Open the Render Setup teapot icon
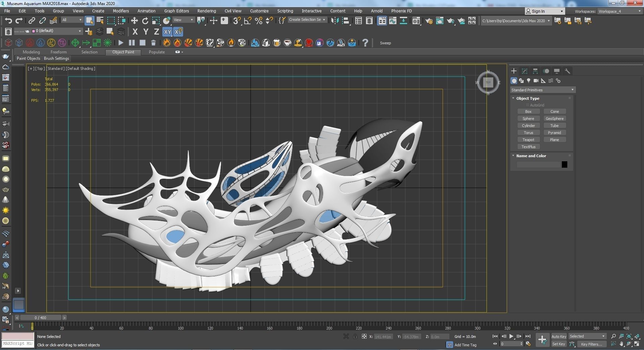This screenshot has width=644, height=350. (429, 21)
